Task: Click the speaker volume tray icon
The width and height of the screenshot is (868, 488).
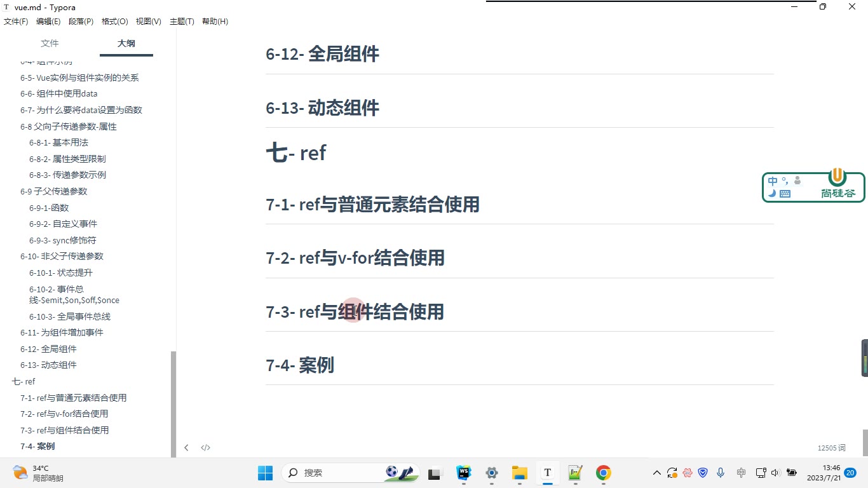Action: (x=775, y=473)
